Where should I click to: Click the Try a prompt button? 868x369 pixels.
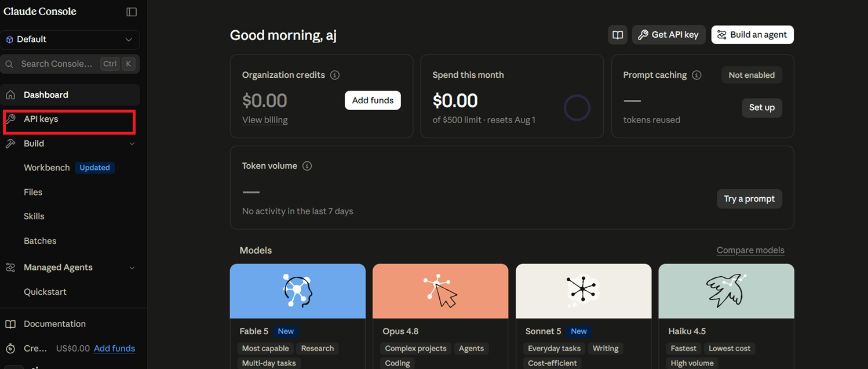[x=749, y=199]
